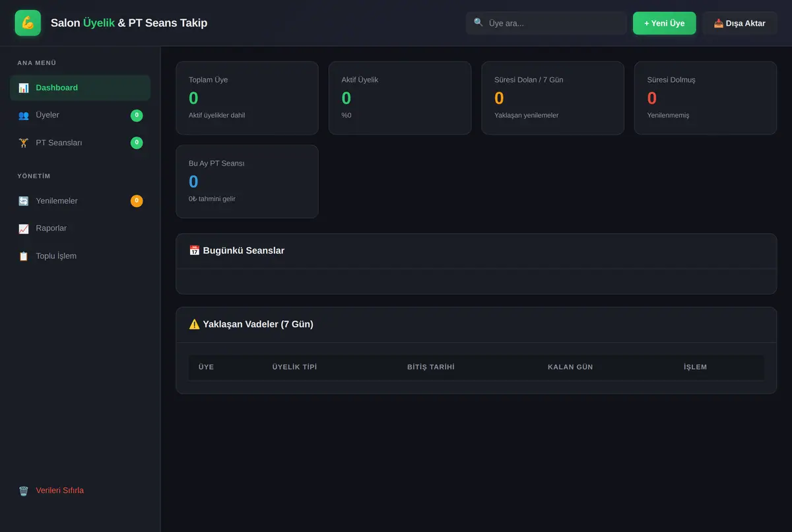Viewport: 792px width, 532px height.
Task: Open PT Seansları from the sidebar
Action: (x=80, y=143)
